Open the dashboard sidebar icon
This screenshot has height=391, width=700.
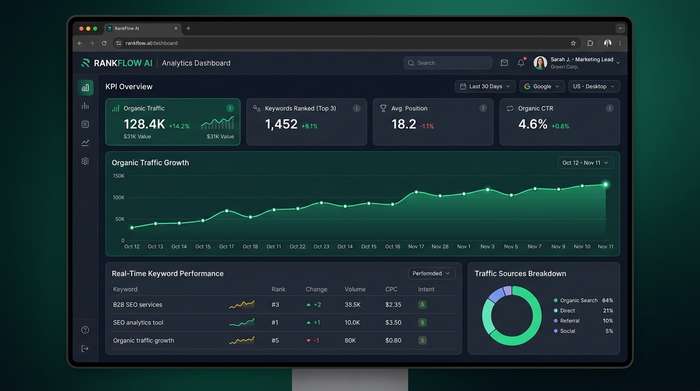[86, 87]
